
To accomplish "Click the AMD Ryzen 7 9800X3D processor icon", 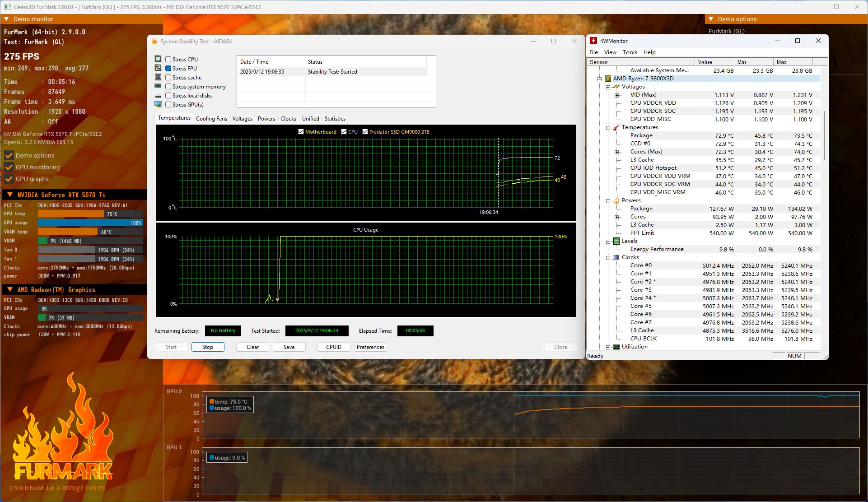I will 608,79.
